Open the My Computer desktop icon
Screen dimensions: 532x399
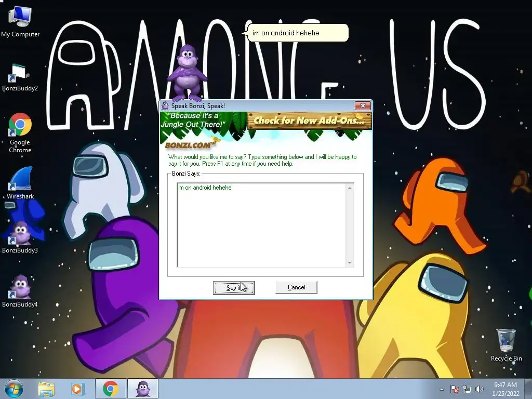20,21
